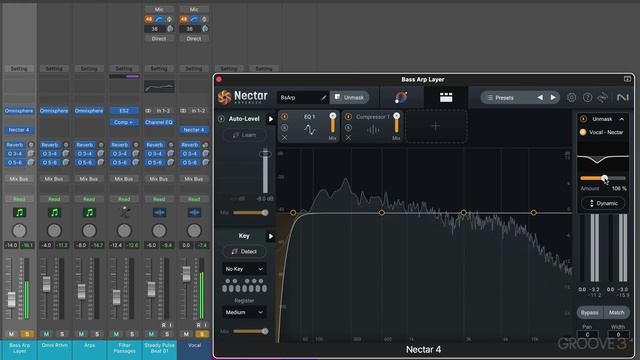The height and width of the screenshot is (360, 640).
Task: Click the Bypass button
Action: [590, 312]
